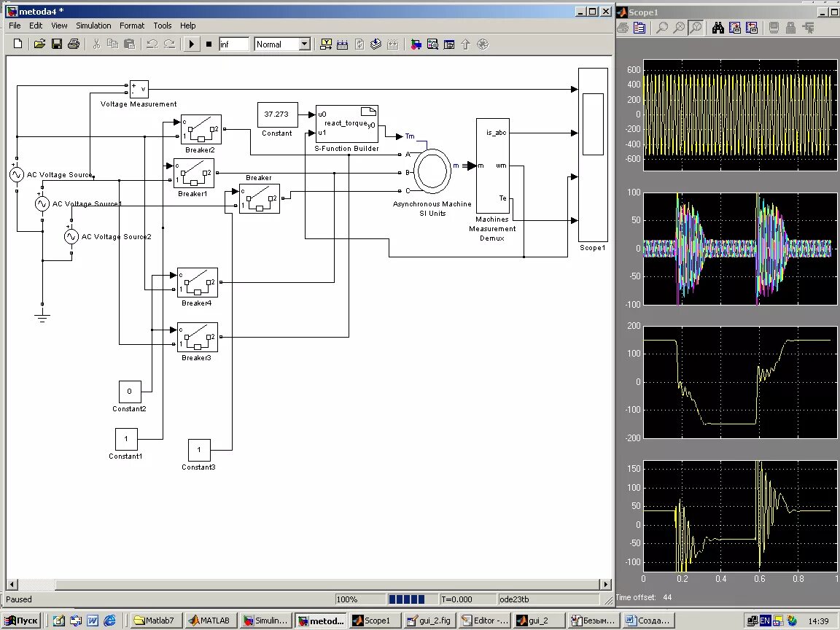Click the simulation stop time field showing inf
The height and width of the screenshot is (630, 840).
point(233,44)
